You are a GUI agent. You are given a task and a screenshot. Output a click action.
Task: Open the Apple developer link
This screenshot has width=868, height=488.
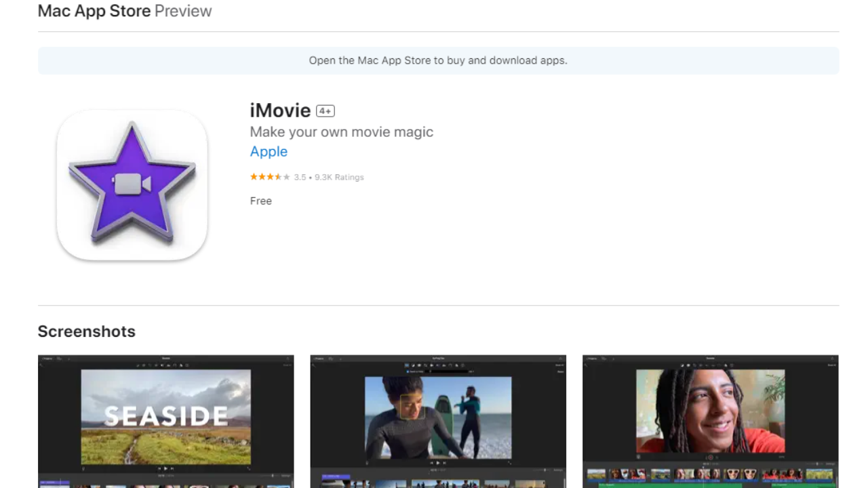pyautogui.click(x=269, y=152)
